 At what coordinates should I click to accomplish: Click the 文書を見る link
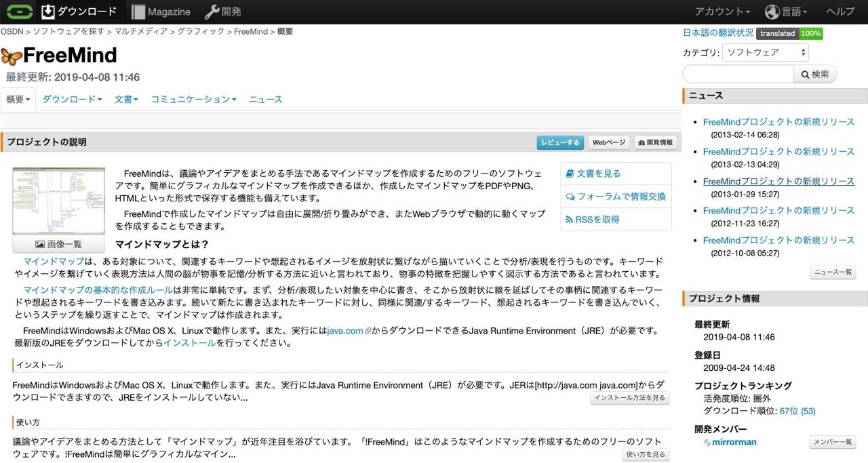click(x=599, y=174)
